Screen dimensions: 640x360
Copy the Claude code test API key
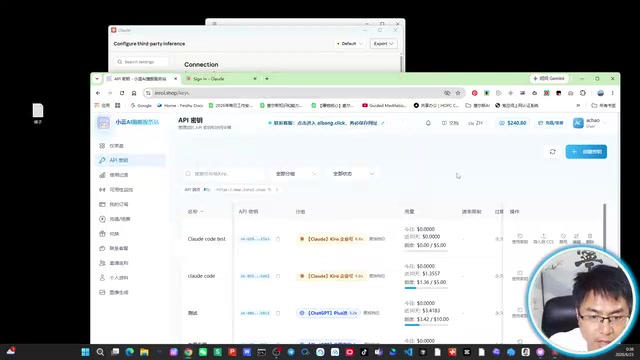[x=278, y=239]
